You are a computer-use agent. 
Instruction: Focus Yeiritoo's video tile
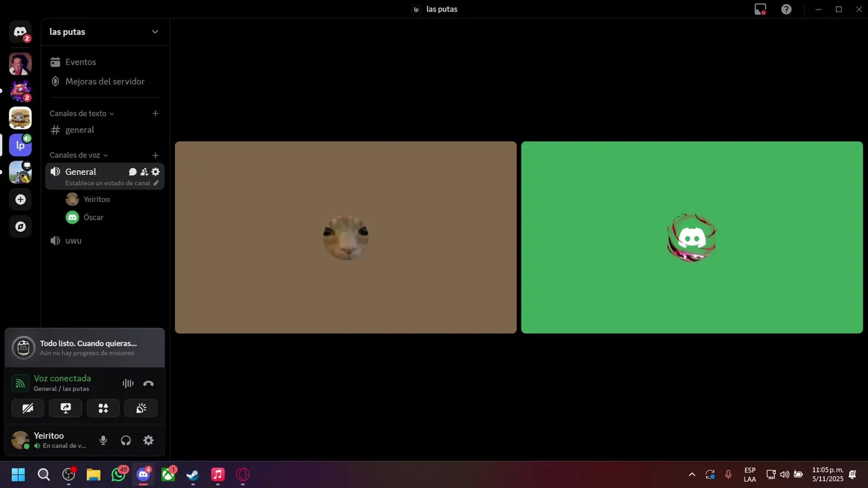[346, 237]
